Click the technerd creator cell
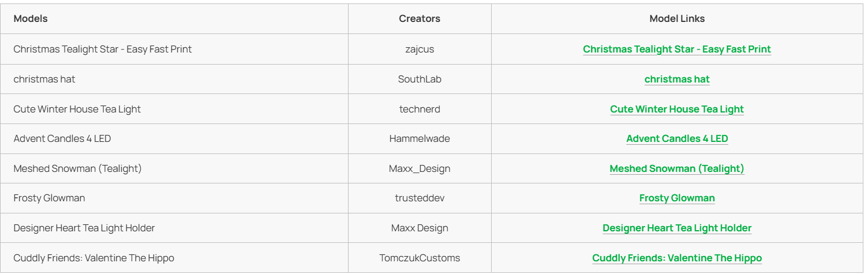Viewport: 868px width, 274px height. click(420, 108)
